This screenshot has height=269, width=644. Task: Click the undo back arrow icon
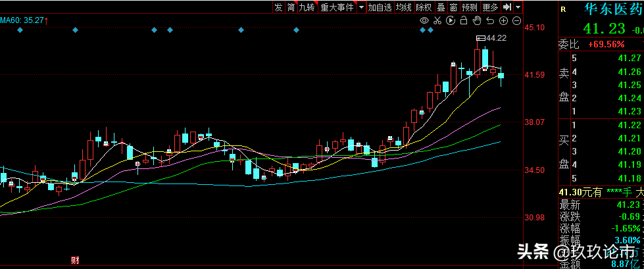click(490, 20)
